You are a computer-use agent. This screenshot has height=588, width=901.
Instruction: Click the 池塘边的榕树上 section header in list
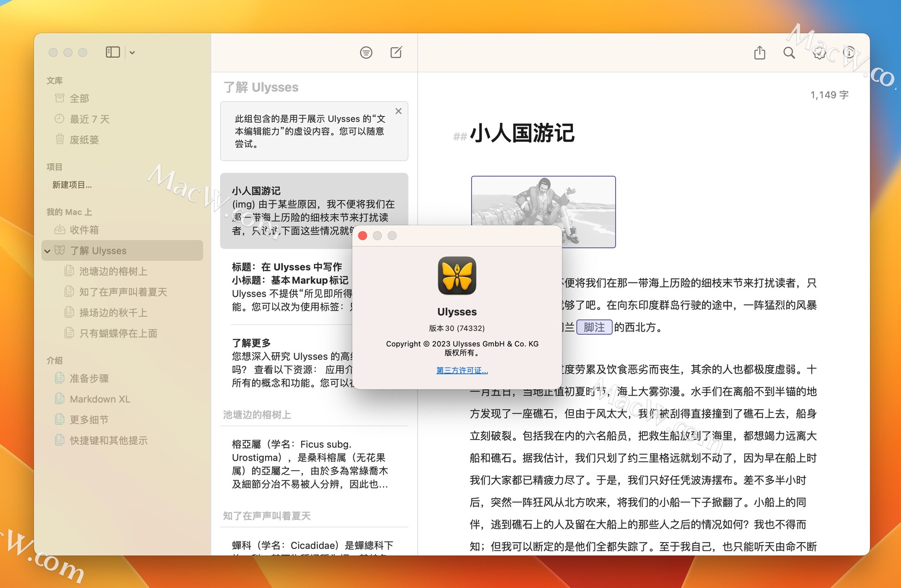point(257,415)
